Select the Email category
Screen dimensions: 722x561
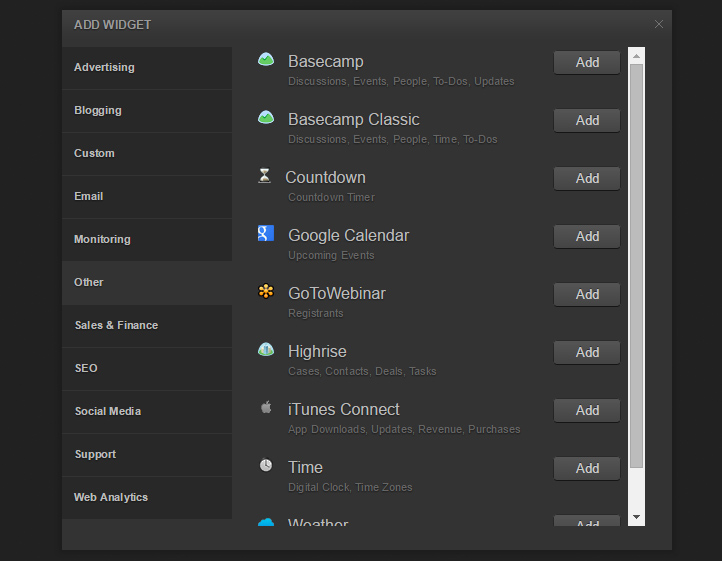(147, 197)
